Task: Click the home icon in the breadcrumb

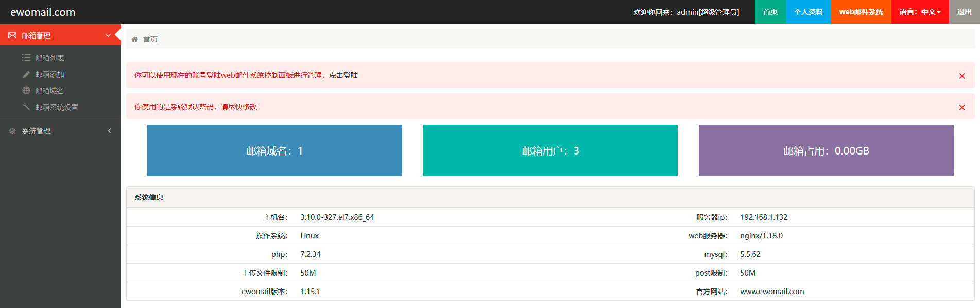Action: [x=135, y=39]
